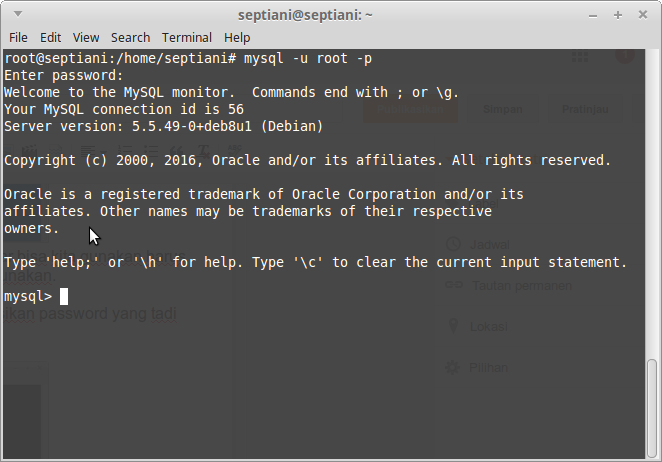
Task: Open the Search menu
Action: click(x=130, y=38)
